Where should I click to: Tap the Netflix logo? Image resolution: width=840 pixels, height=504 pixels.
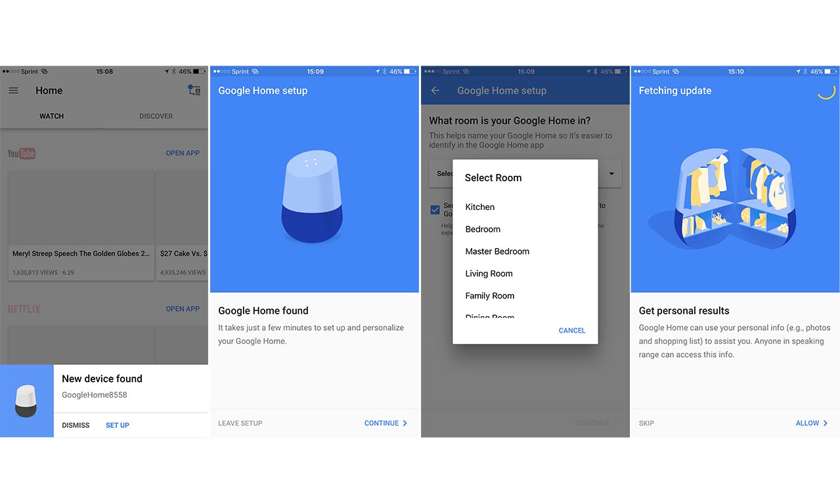[24, 309]
